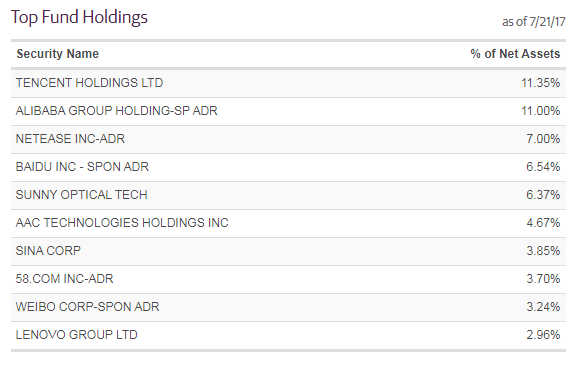Click NETEASE INC-ADR security name
Image resolution: width=577 pixels, height=370 pixels.
tap(70, 139)
